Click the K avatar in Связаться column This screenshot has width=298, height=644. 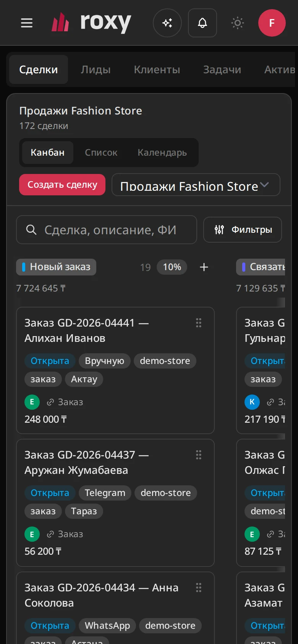(x=252, y=402)
